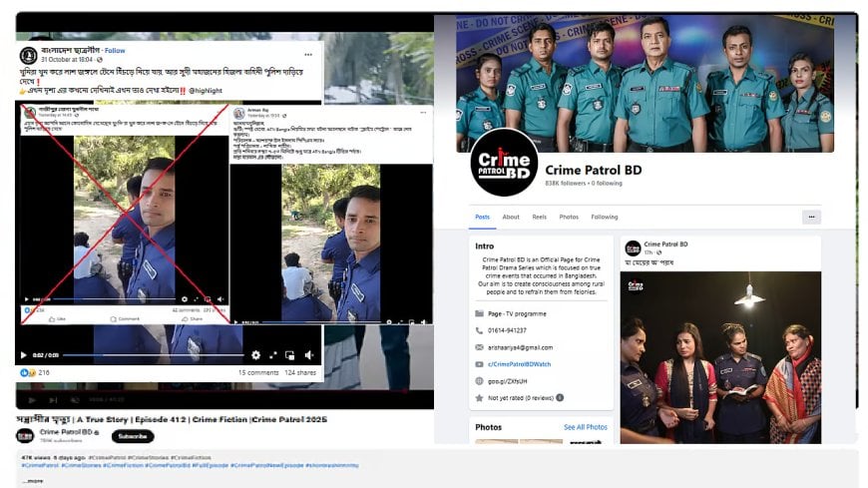868x488 pixels.
Task: Play the crossed-out inner post video
Action: [27, 299]
